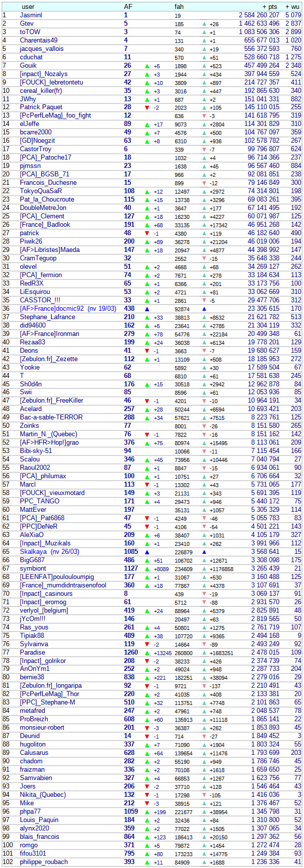
Task: Click green up arrow beside Piwik26's +89
Action: [x=147, y=242]
